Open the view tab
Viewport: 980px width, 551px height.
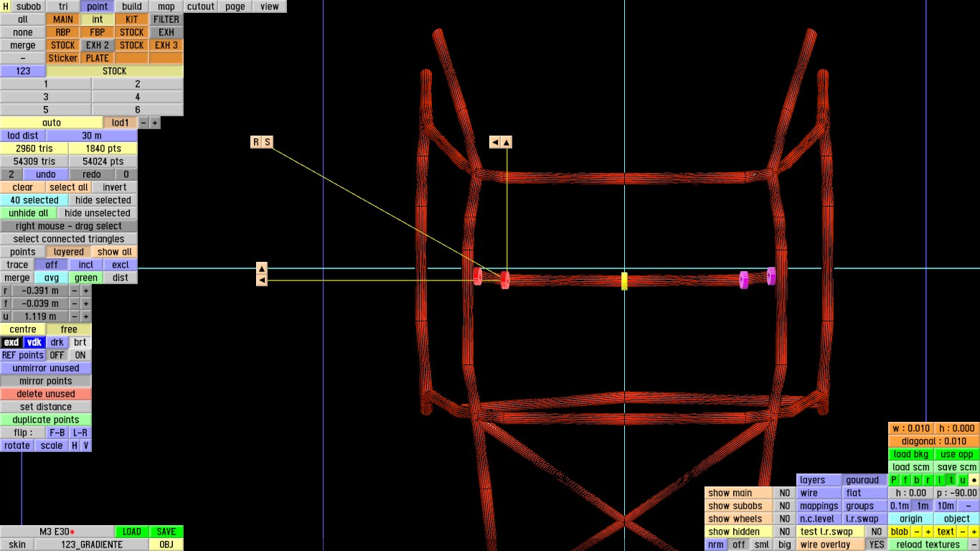pos(270,6)
